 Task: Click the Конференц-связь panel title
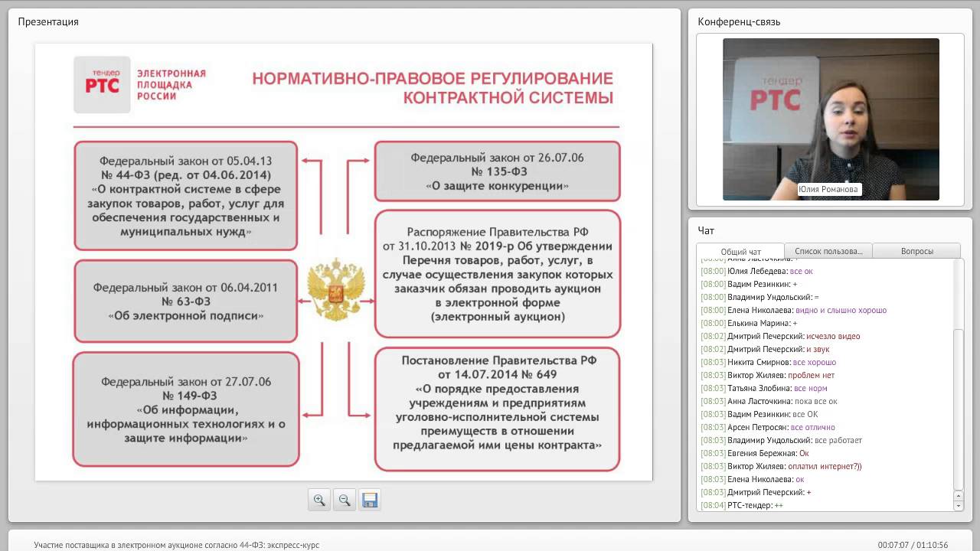pos(739,21)
